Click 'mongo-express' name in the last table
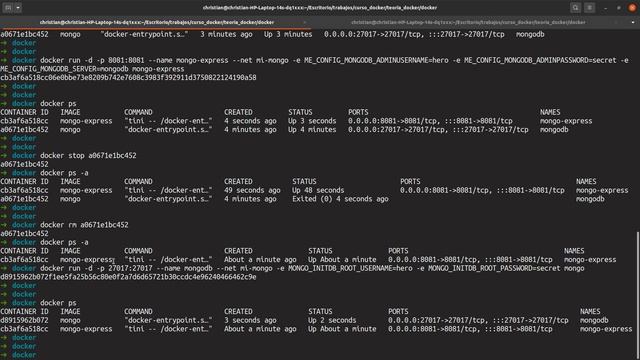Image resolution: width=640 pixels, height=360 pixels. coord(606,329)
